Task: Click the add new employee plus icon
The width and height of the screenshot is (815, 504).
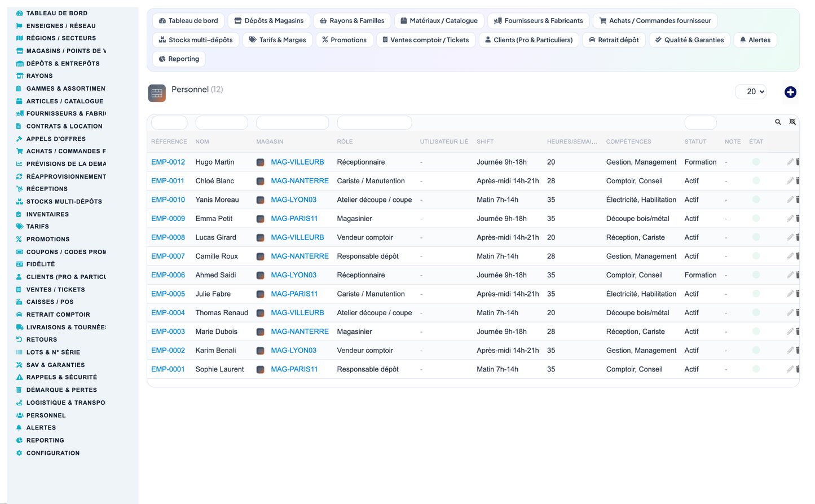Action: (790, 92)
